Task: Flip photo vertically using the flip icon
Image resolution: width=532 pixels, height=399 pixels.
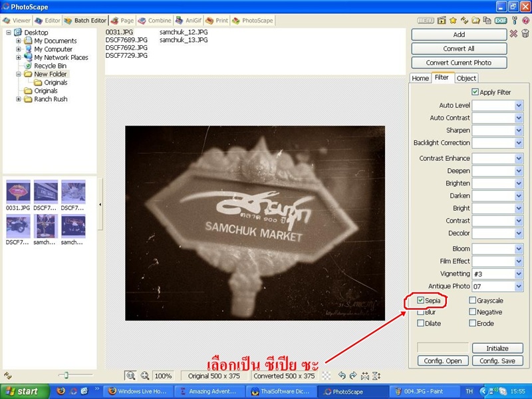Action: pyautogui.click(x=376, y=376)
